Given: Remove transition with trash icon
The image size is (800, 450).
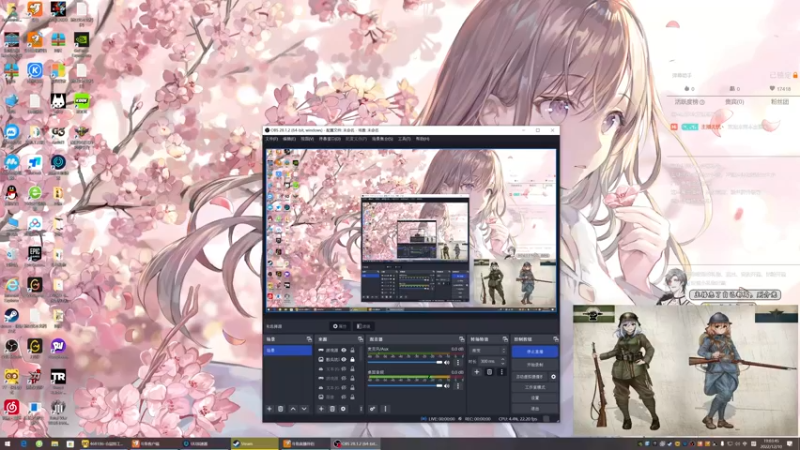Looking at the screenshot, I should [489, 372].
